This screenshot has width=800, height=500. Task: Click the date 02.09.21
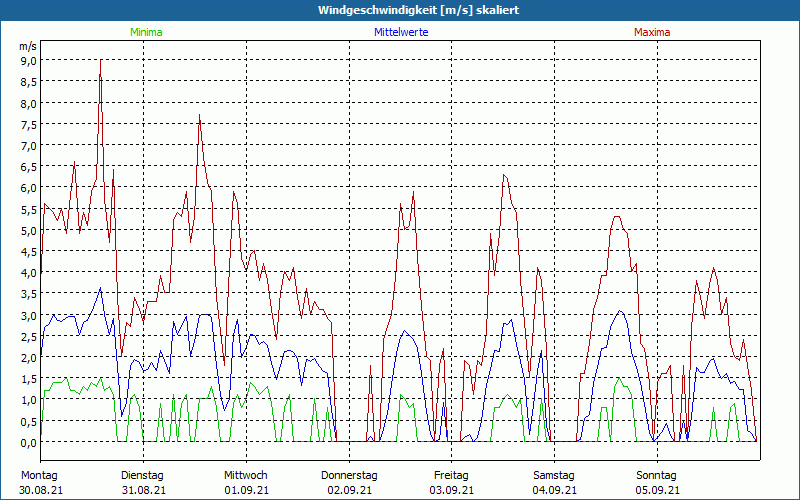pyautogui.click(x=349, y=490)
